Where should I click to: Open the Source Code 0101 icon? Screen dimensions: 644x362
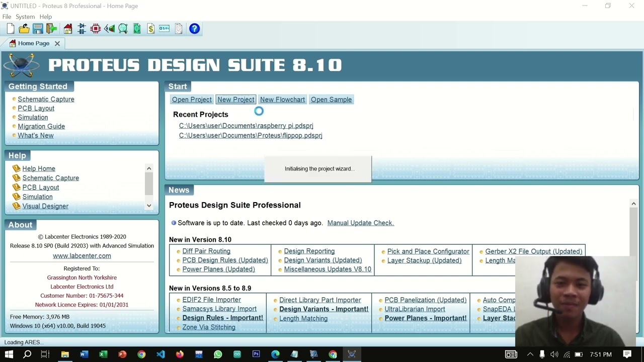point(165,29)
